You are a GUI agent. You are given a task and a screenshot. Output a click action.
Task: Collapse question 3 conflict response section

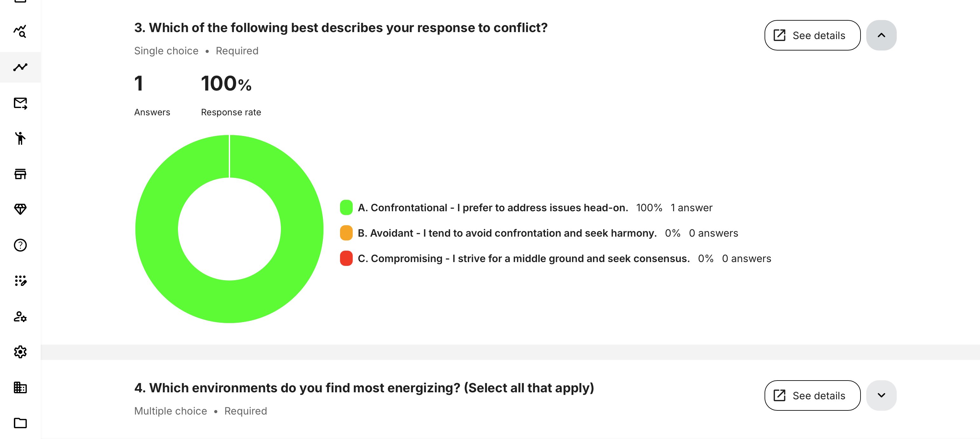pyautogui.click(x=881, y=35)
